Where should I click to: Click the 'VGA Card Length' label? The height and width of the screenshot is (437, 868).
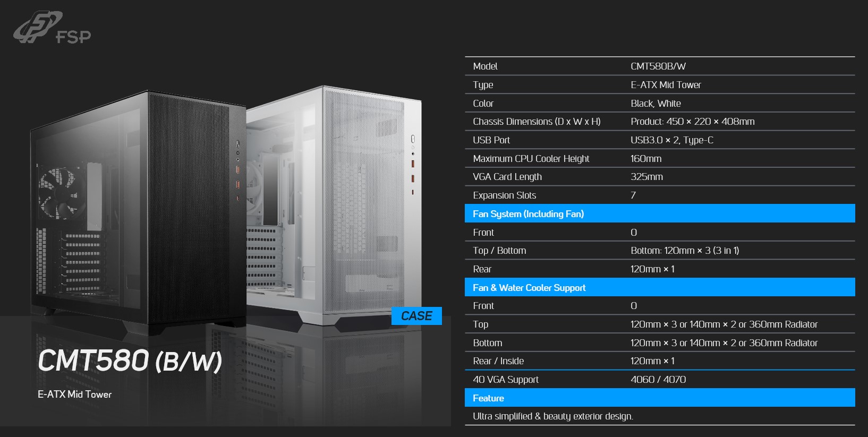(507, 177)
